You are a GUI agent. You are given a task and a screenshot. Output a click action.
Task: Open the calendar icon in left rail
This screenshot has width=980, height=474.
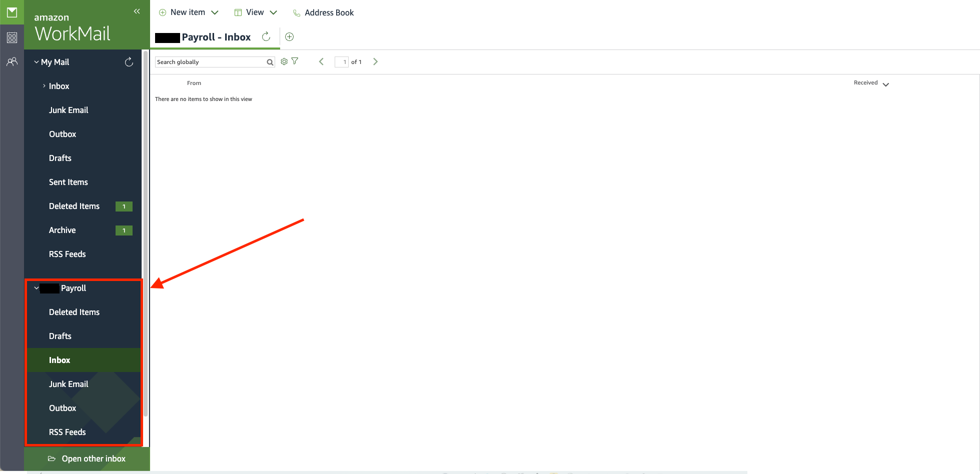point(12,37)
